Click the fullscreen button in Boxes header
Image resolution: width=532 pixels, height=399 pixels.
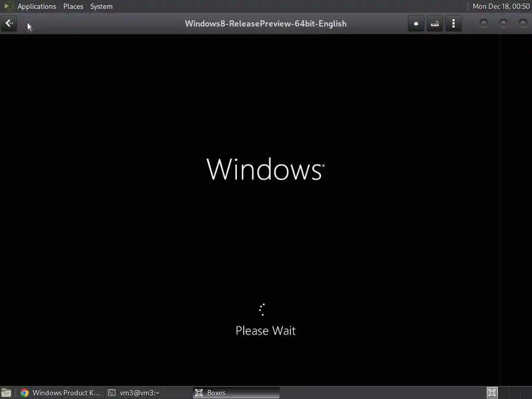[x=416, y=24]
